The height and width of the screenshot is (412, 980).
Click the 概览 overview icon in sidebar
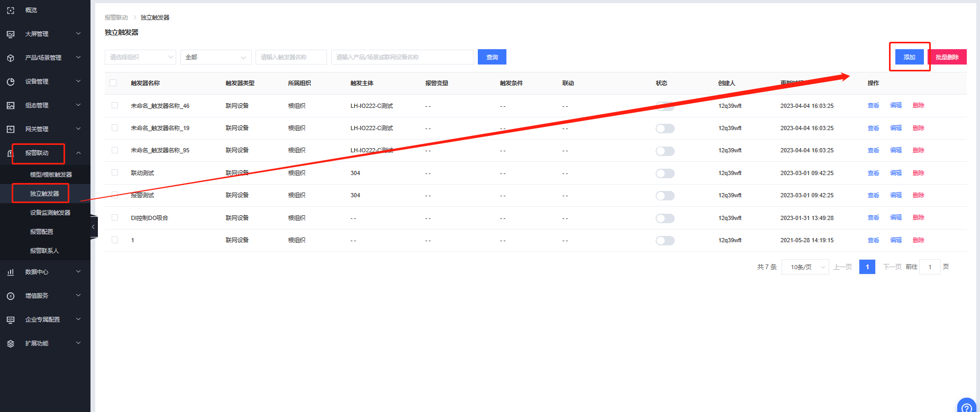[11, 10]
